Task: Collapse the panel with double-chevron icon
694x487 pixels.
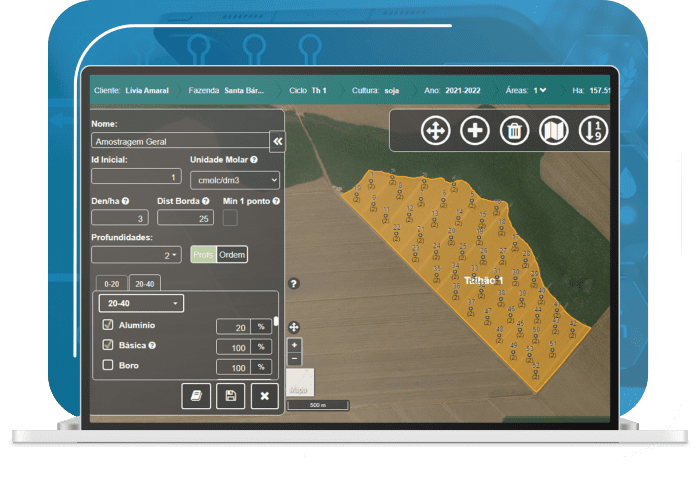Action: point(278,142)
